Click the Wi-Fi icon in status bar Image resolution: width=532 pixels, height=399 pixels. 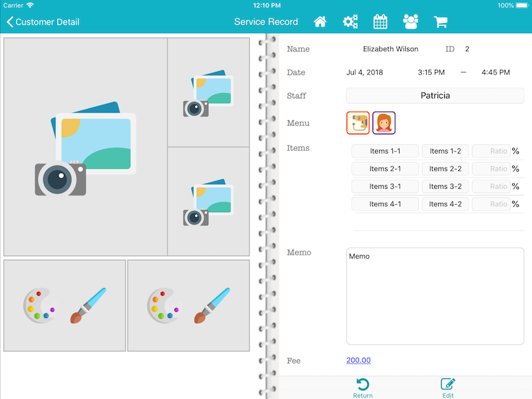[x=30, y=5]
